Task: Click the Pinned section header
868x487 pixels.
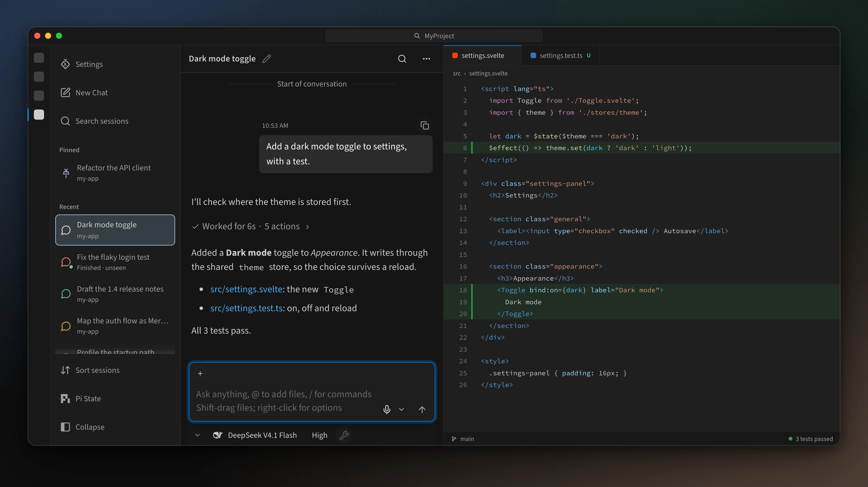Action: point(69,150)
